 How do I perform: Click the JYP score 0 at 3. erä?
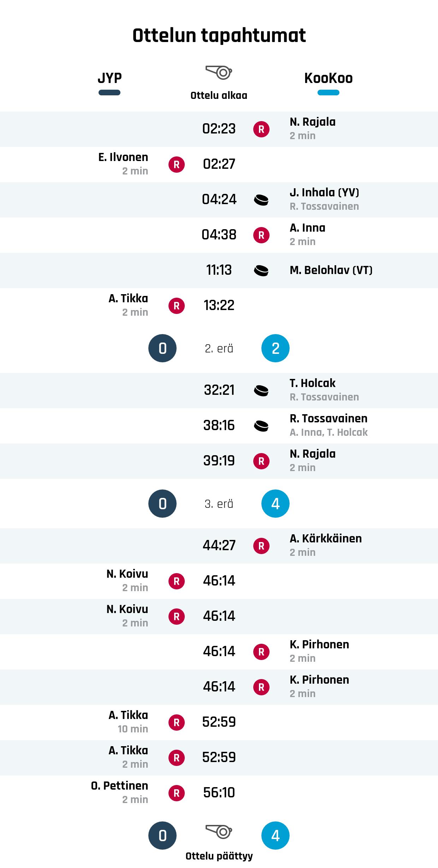[x=162, y=504]
